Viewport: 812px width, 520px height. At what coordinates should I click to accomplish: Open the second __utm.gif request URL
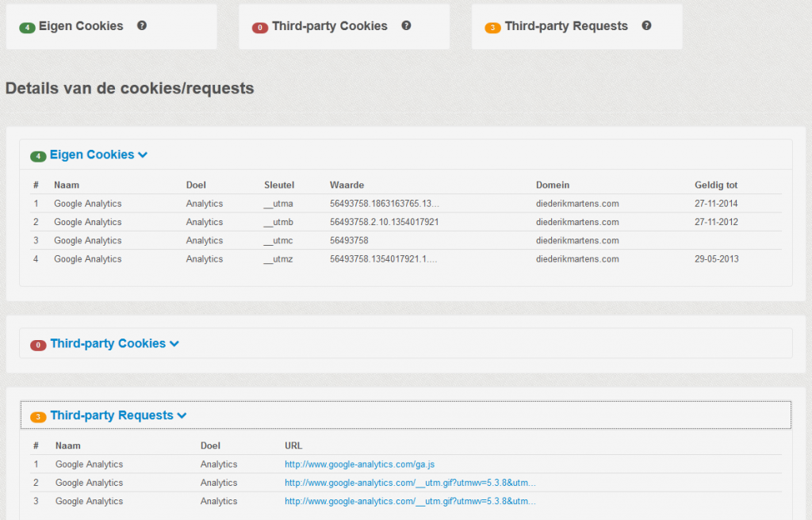410,483
